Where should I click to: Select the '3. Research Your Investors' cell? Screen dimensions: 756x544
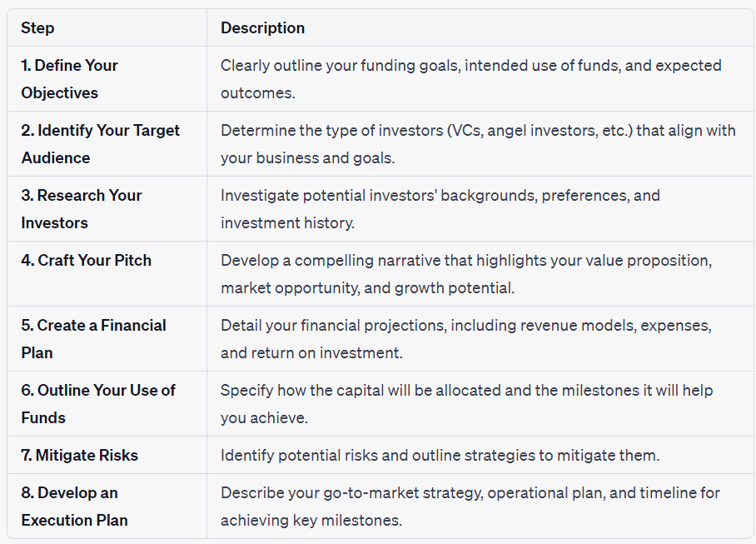click(107, 209)
